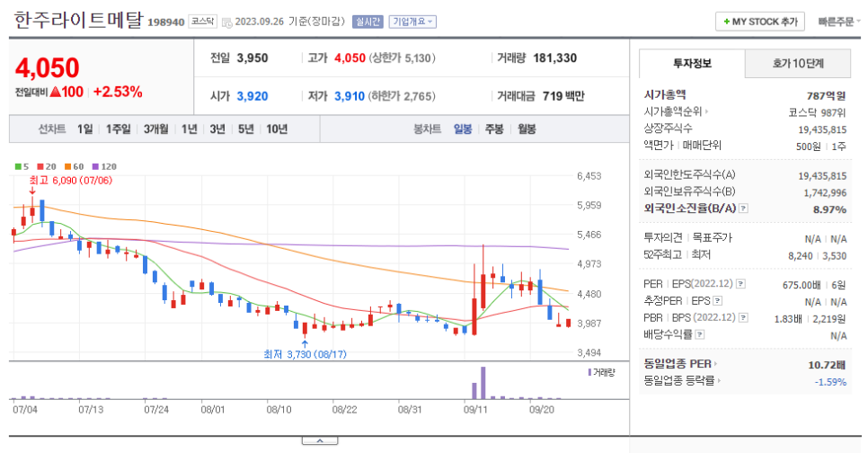
Task: Click the 거래대금 719 백만 value
Action: (563, 96)
